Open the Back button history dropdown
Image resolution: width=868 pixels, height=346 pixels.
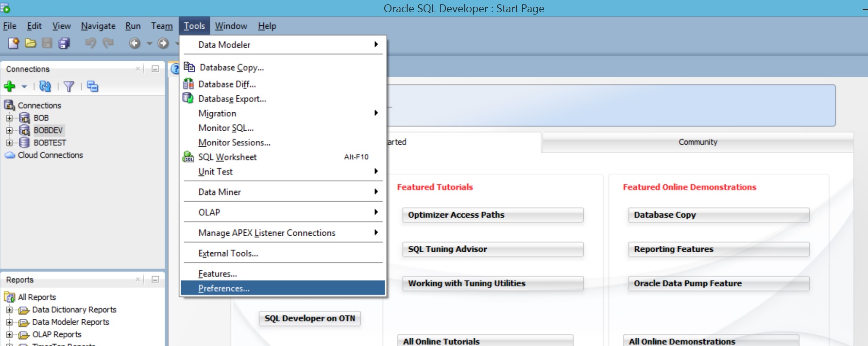149,43
